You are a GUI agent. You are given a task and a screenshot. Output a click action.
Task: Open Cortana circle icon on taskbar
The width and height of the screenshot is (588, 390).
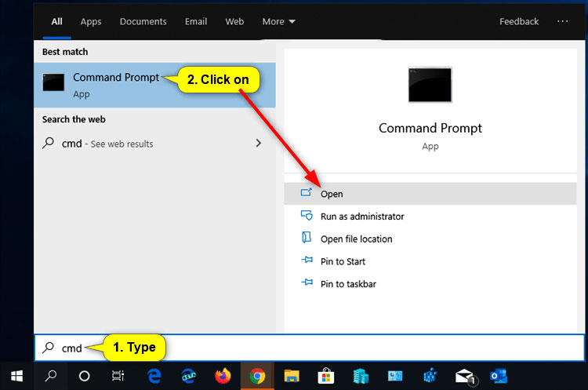point(85,375)
